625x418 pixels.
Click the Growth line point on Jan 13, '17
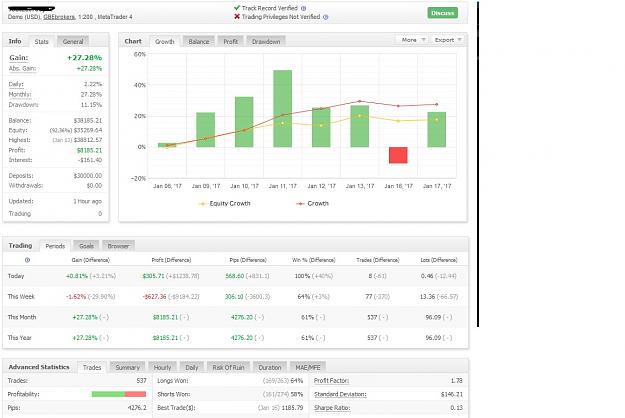(x=360, y=101)
